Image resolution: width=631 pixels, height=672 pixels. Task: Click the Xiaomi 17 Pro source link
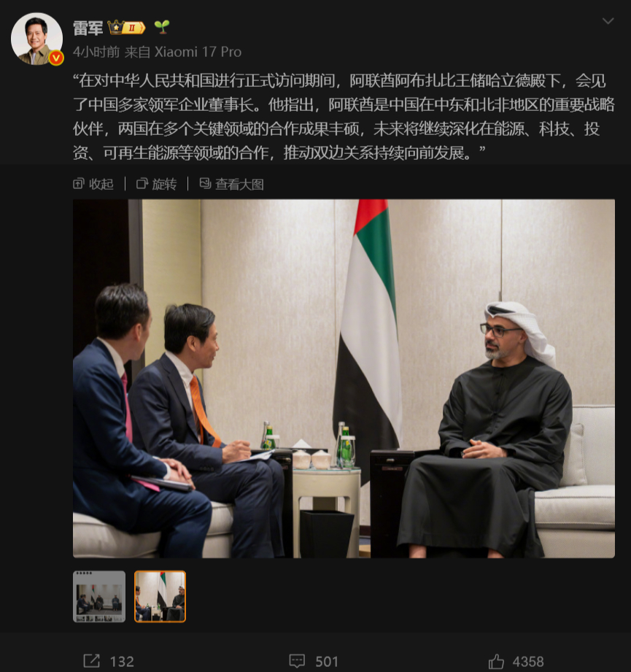(198, 52)
